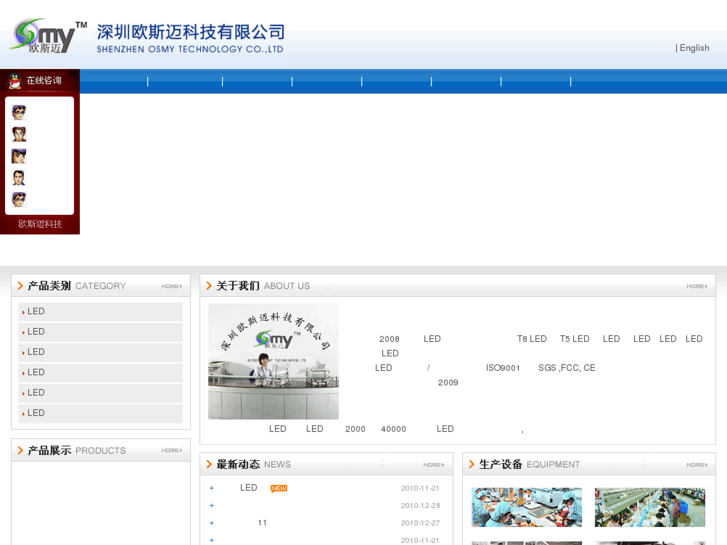Click the 生产设备 EQUIPMENT heading

(529, 464)
